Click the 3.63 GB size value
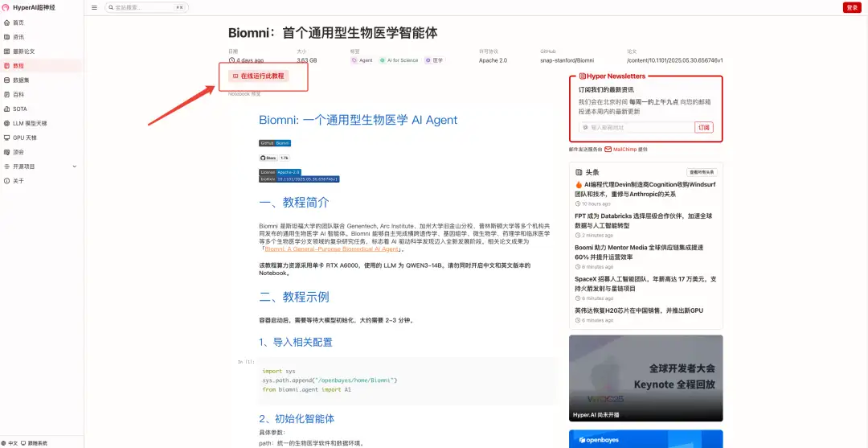 pyautogui.click(x=307, y=60)
